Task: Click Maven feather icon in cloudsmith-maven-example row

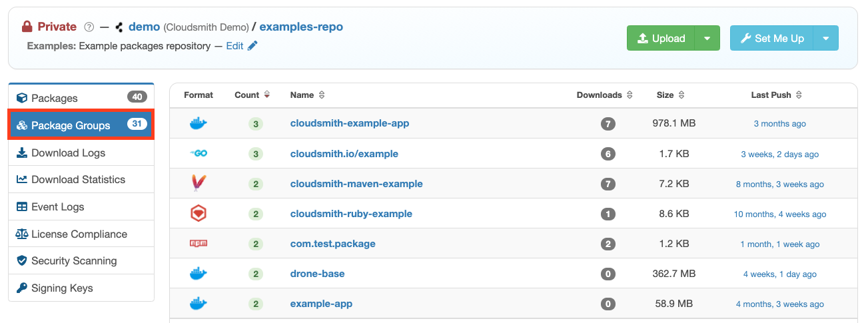Action: pyautogui.click(x=199, y=183)
